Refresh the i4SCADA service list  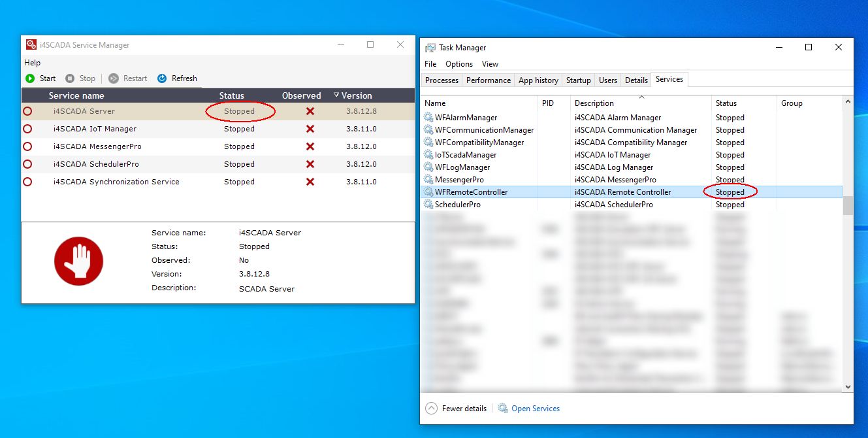click(x=177, y=78)
